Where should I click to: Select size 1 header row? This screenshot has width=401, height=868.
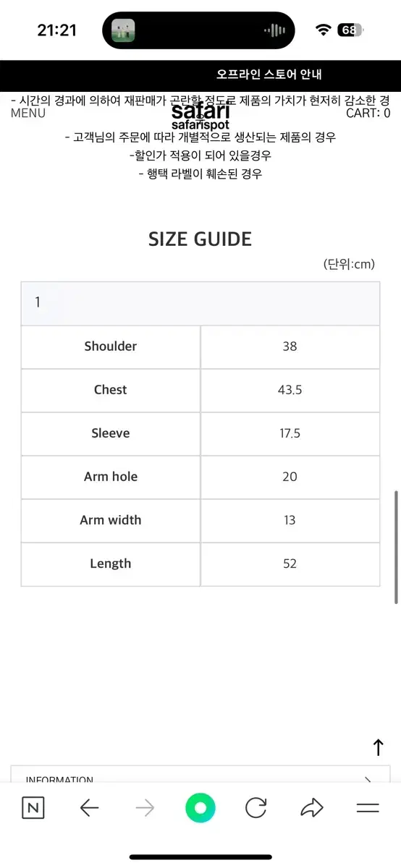click(x=200, y=304)
